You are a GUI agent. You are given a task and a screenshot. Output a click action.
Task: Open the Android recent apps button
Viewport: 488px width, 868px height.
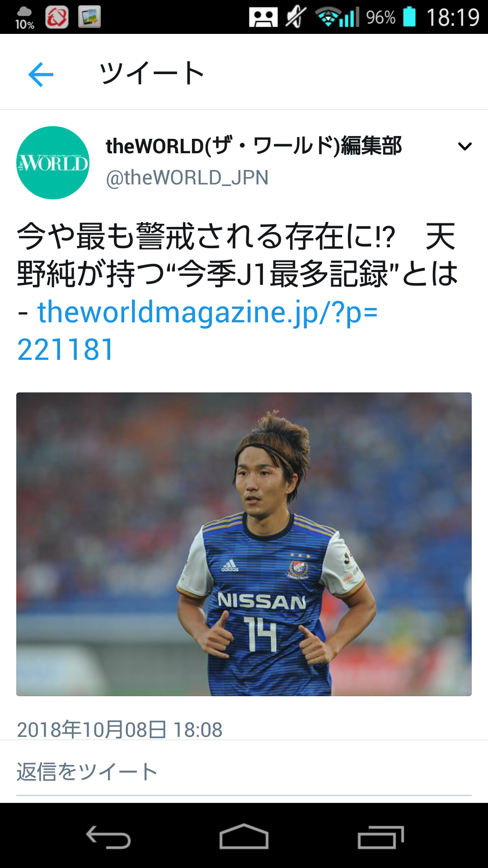[x=380, y=837]
